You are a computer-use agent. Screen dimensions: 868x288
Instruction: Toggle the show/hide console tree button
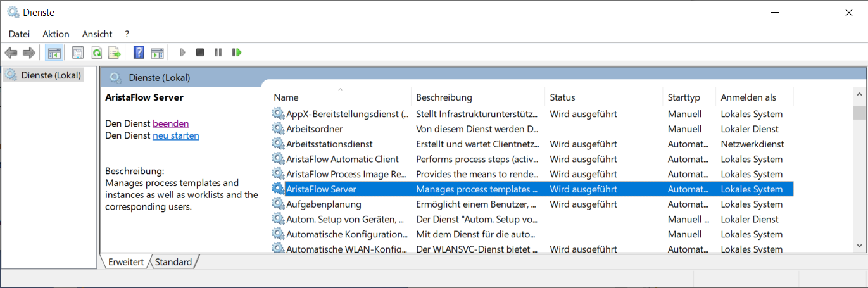[54, 53]
